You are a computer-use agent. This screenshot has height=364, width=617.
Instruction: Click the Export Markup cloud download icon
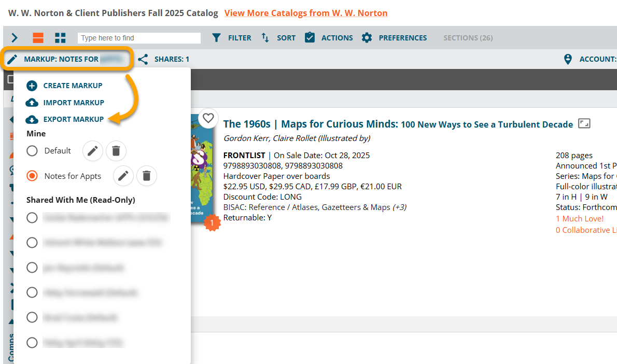click(x=32, y=119)
